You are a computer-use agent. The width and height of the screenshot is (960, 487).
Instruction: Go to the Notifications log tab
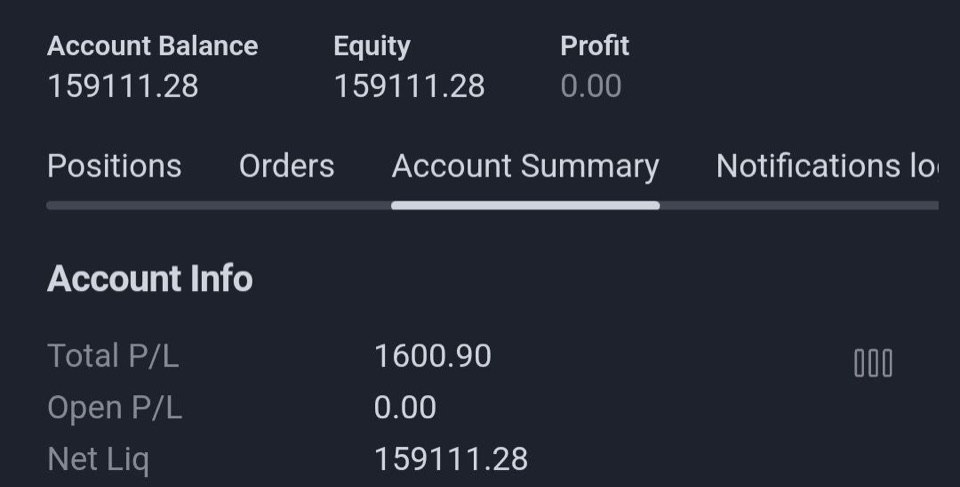[x=827, y=166]
